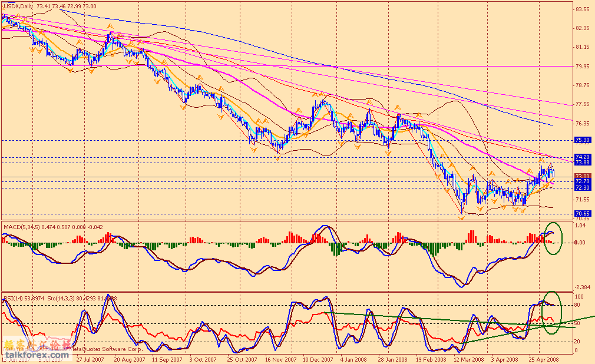
Task: Click the 10 Dec 2007 date label
Action: point(318,359)
